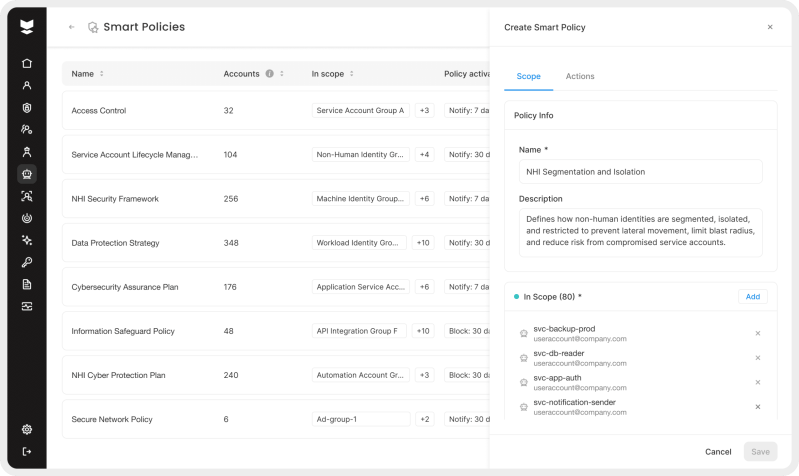Open the Access Control policy row
The image size is (799, 476).
tap(276, 110)
